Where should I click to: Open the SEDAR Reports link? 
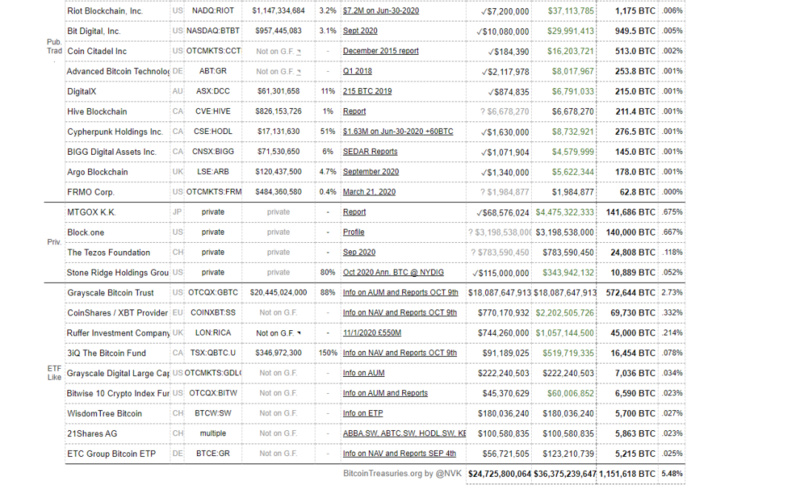click(370, 152)
